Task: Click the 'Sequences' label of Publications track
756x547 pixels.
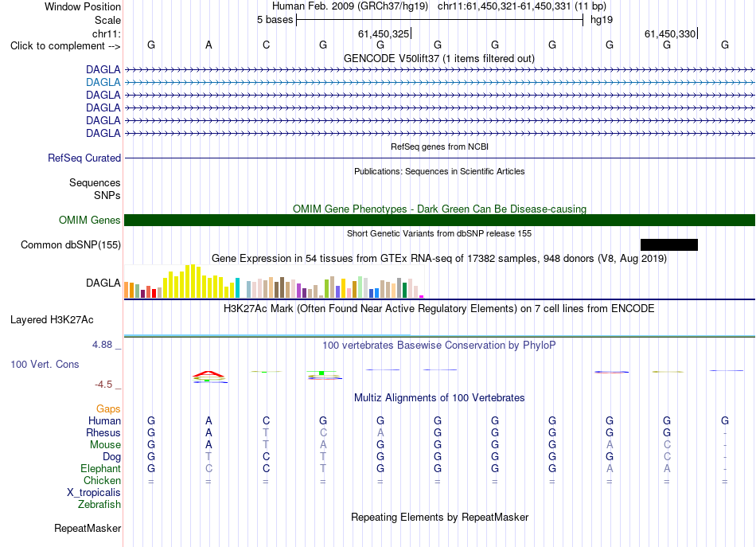Action: [x=95, y=183]
